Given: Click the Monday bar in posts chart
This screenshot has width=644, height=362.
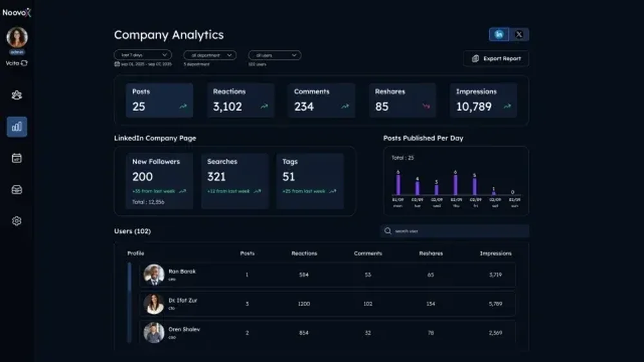Looking at the screenshot, I should (398, 185).
